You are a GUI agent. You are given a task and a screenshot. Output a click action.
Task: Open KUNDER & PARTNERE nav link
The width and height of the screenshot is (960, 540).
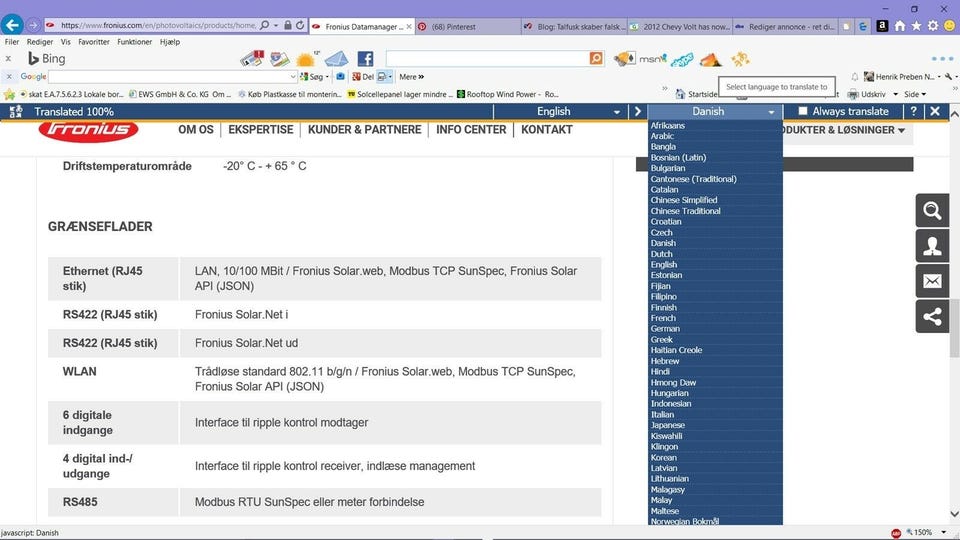[364, 130]
